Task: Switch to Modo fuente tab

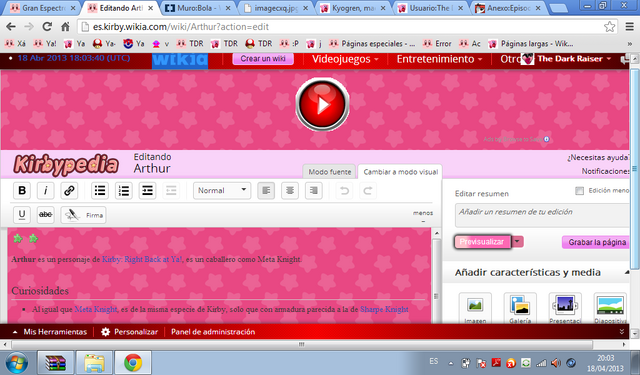Action: click(x=330, y=172)
